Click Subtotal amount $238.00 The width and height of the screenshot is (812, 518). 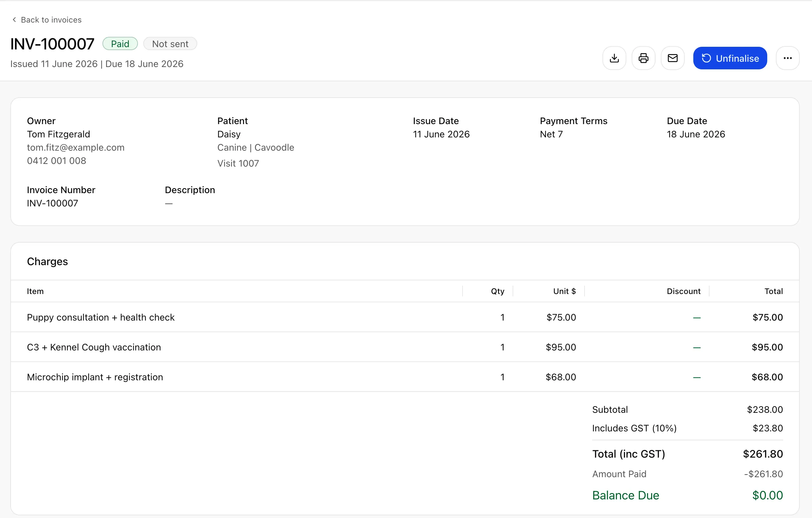pyautogui.click(x=765, y=410)
